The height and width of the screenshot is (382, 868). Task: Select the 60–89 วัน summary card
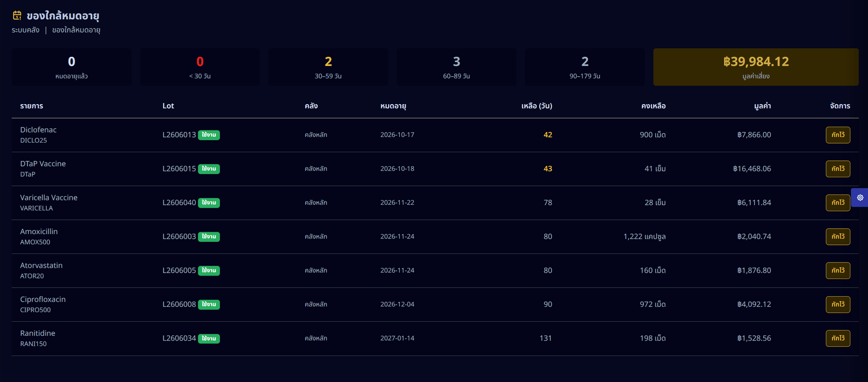click(456, 67)
